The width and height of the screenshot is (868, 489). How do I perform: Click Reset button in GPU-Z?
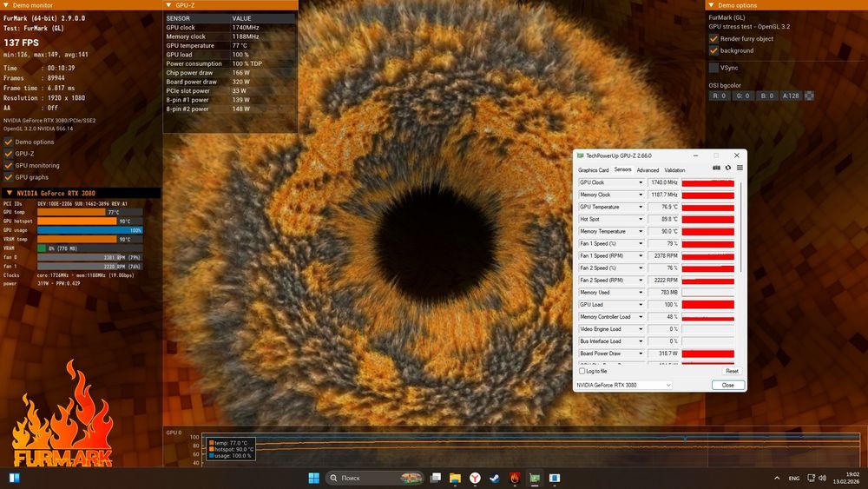click(732, 371)
